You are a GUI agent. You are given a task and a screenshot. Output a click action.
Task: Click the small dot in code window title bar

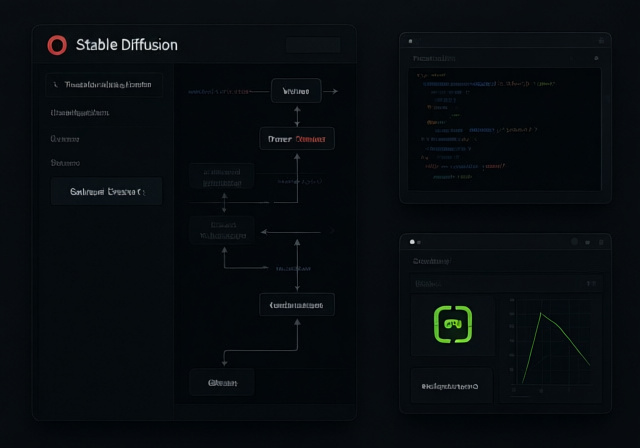pyautogui.click(x=411, y=41)
